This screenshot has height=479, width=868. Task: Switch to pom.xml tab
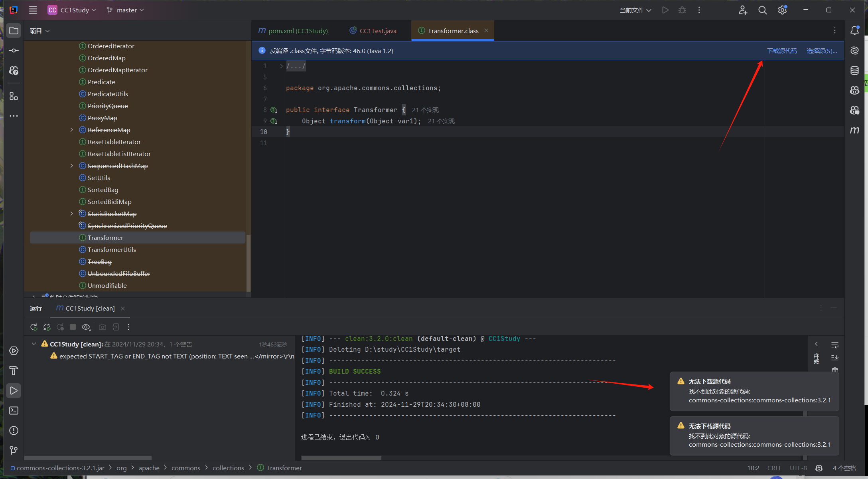click(293, 31)
